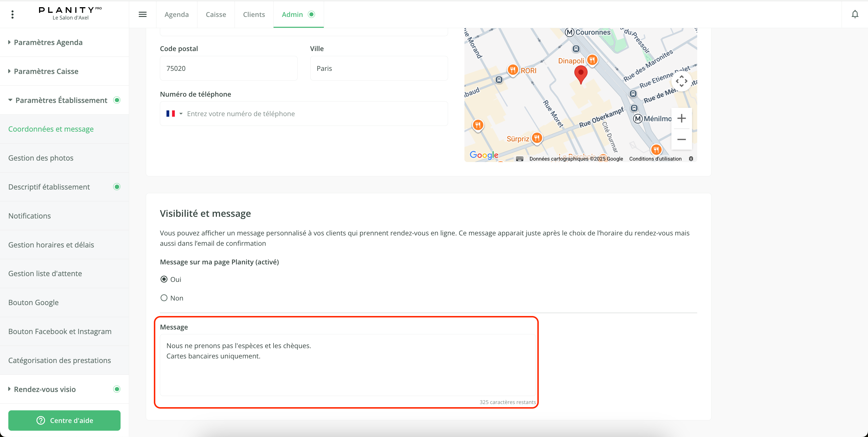The height and width of the screenshot is (437, 868).
Task: Click the Couronnes metro station icon
Action: coord(569,32)
